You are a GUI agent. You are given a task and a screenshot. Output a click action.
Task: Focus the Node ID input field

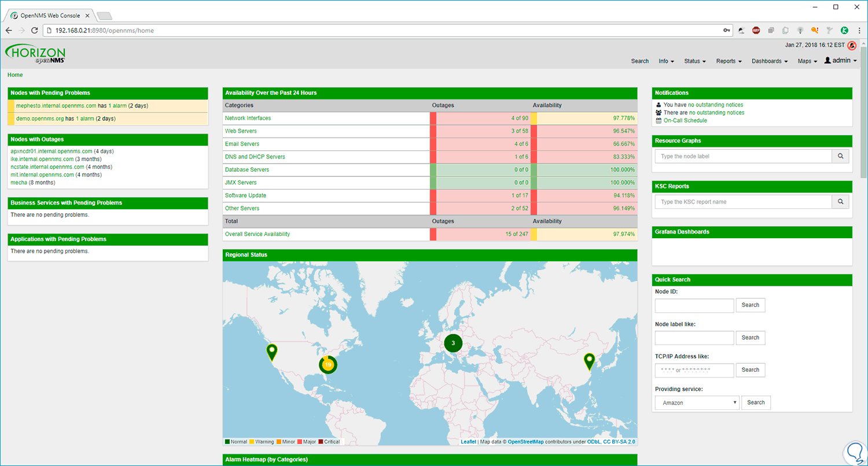click(694, 305)
